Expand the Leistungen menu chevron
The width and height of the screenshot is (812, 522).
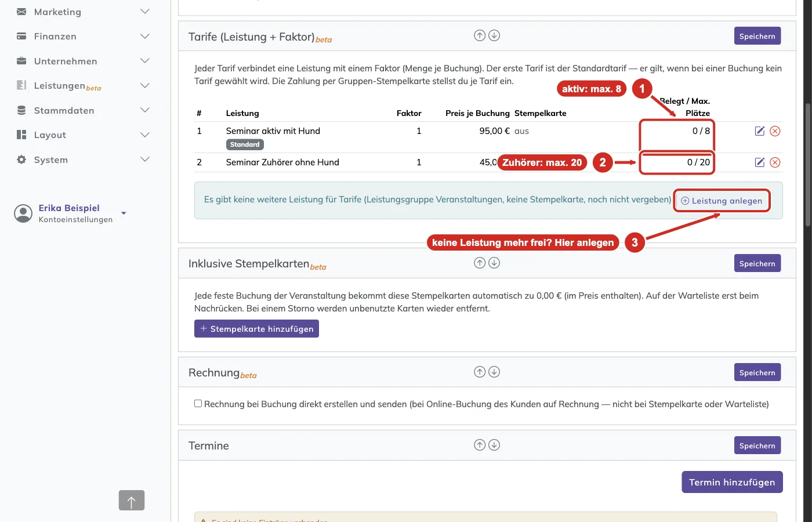145,85
